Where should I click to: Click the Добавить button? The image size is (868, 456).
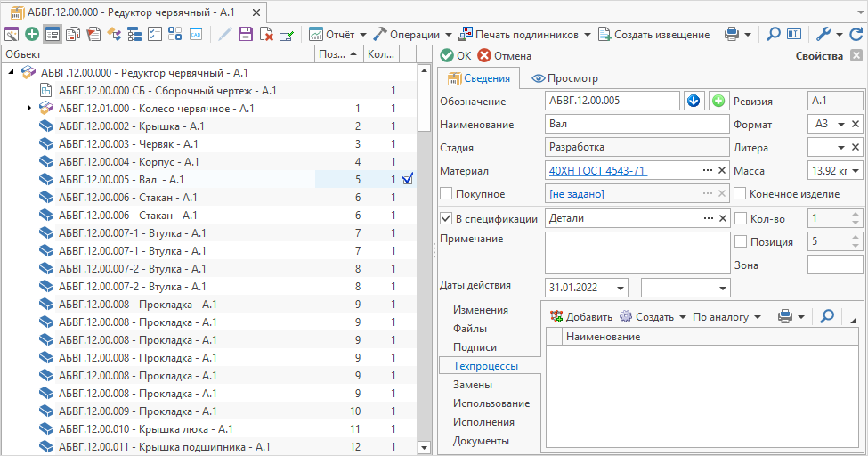pos(581,316)
